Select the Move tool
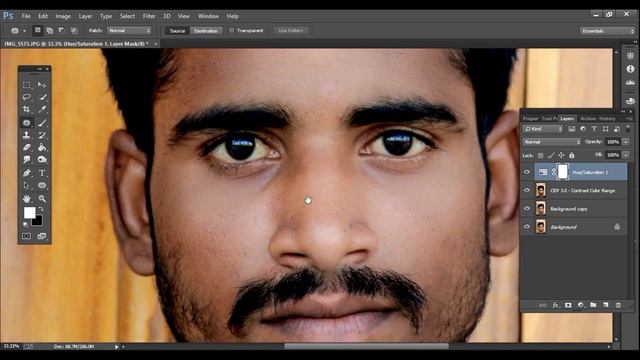Viewport: 640px width, 360px height. (x=42, y=84)
